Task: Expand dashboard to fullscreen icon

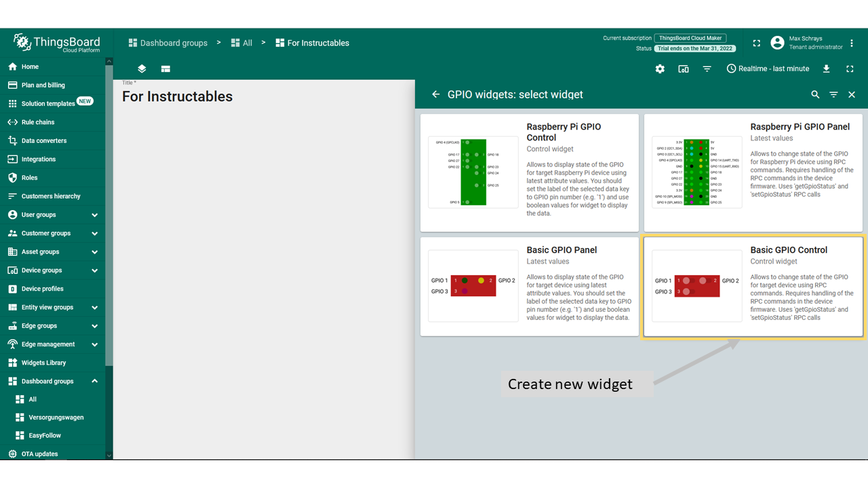Action: pos(850,68)
